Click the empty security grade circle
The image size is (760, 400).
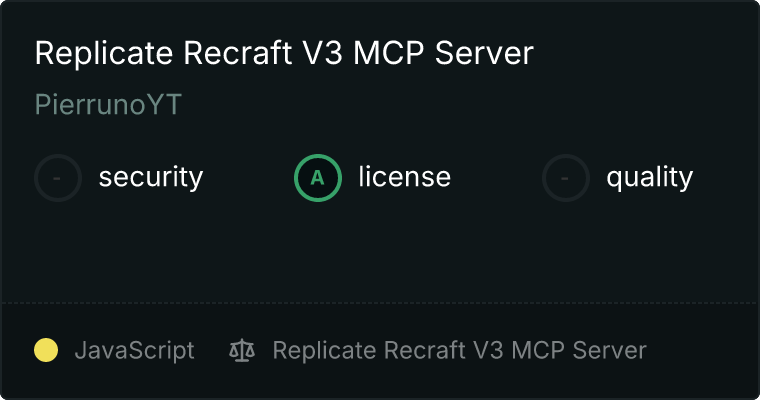pyautogui.click(x=58, y=178)
